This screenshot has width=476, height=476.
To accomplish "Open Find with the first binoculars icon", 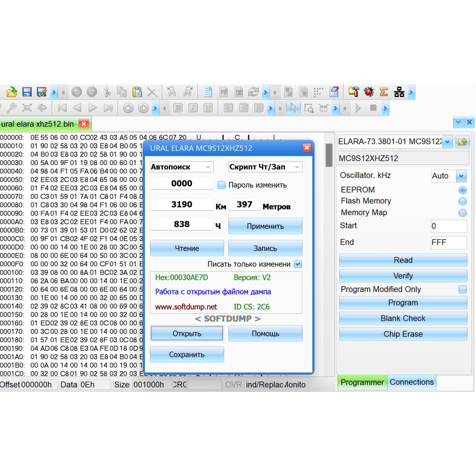I will click(172, 92).
